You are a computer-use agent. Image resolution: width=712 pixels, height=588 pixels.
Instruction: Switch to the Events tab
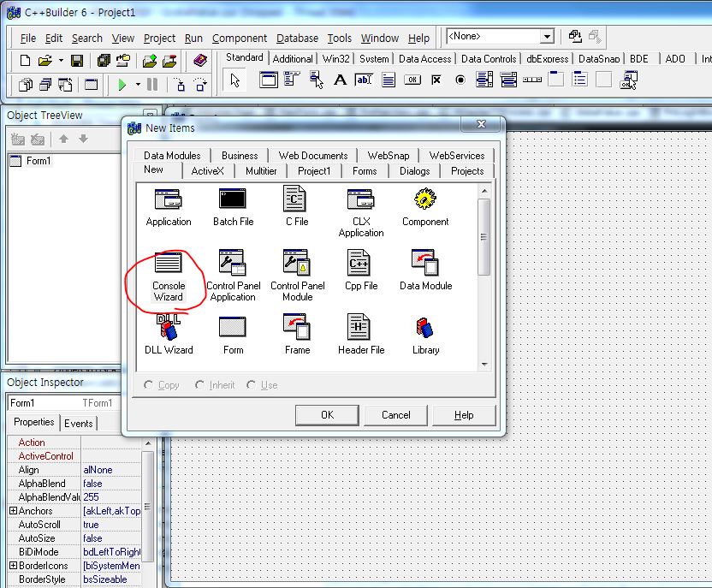(x=79, y=423)
